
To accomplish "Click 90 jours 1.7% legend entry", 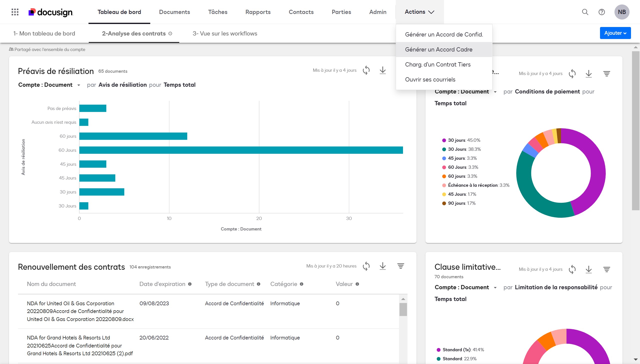I will (x=459, y=203).
